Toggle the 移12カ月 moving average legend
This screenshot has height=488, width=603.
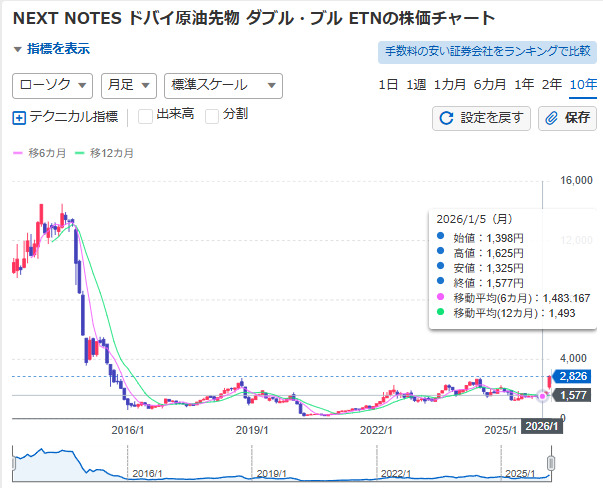104,153
